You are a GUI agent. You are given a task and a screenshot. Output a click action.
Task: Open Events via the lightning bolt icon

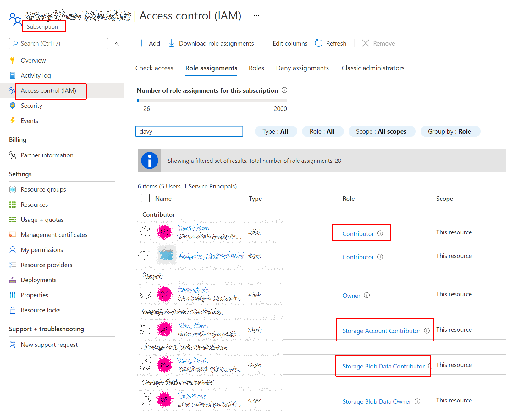pos(13,121)
